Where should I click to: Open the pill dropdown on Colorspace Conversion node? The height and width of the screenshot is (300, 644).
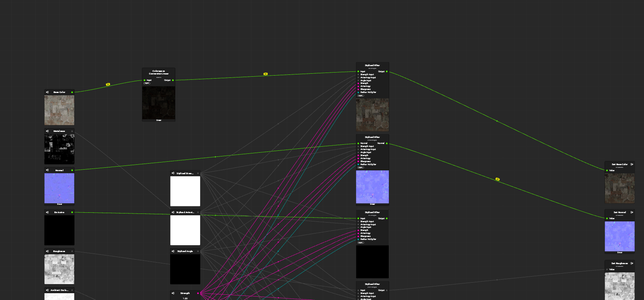coord(147,83)
